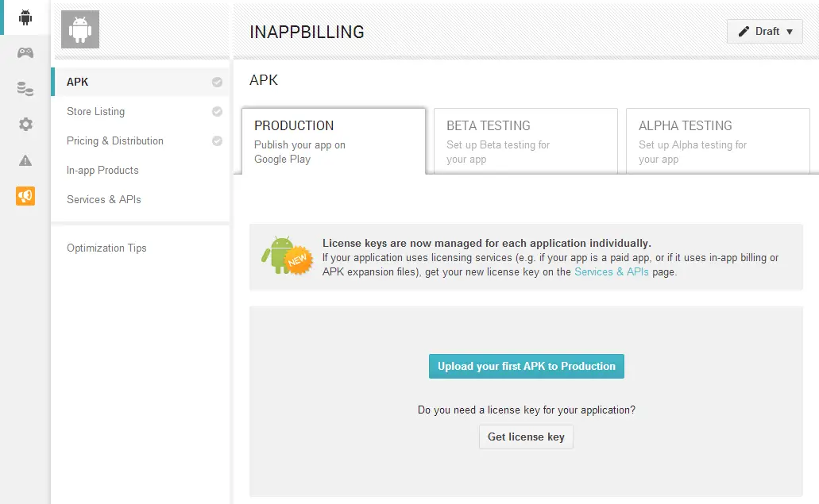This screenshot has width=819, height=504.
Task: Open All Applications Android icon in sidebar
Action: tap(25, 17)
